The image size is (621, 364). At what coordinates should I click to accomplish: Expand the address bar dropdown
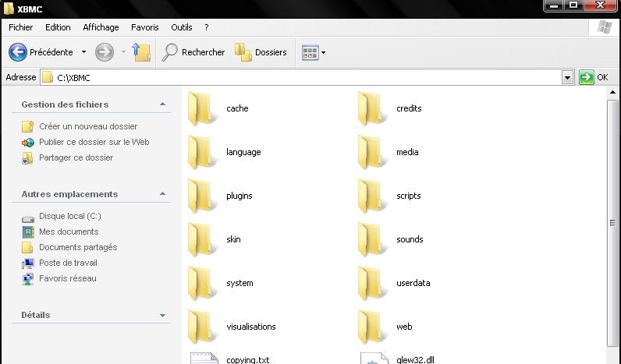point(567,77)
